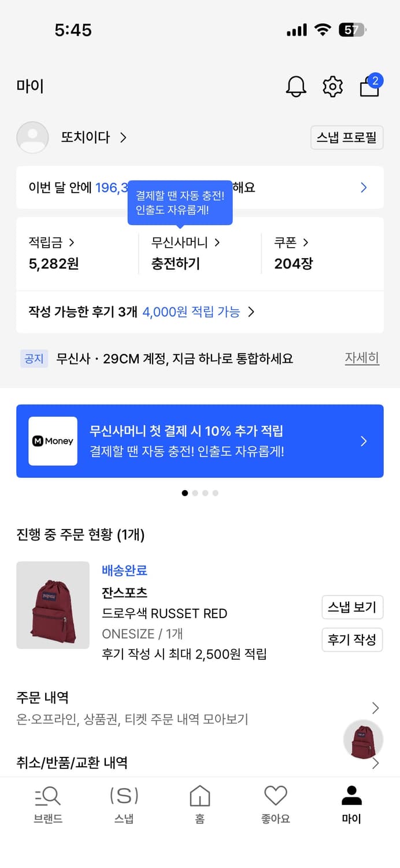Tap the Money logo on the blue banner

pyautogui.click(x=53, y=441)
